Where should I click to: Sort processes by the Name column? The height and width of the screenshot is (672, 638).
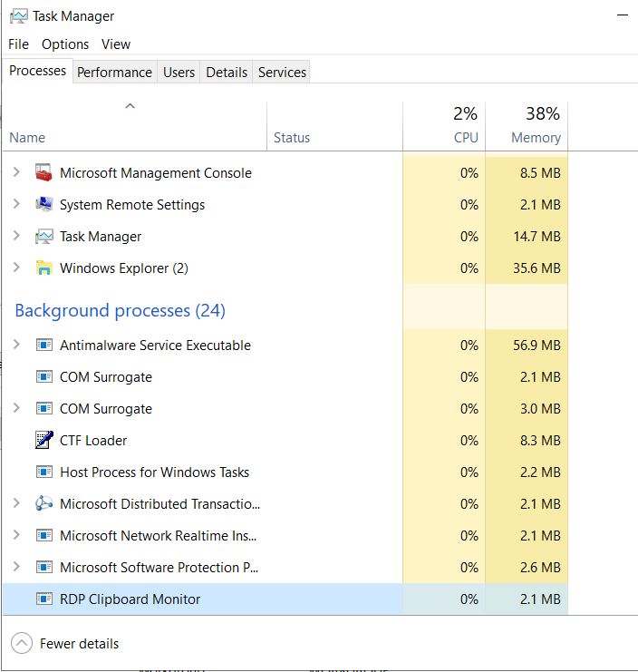134,126
